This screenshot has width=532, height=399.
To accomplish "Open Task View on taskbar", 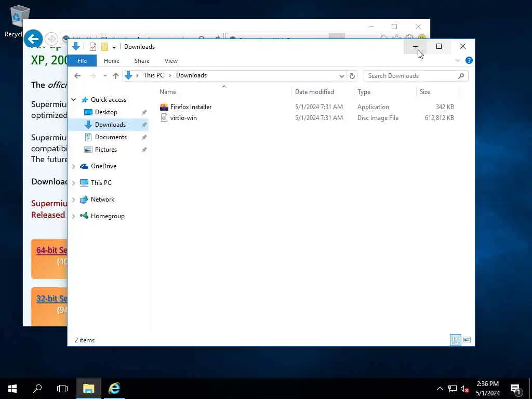I will click(x=62, y=389).
